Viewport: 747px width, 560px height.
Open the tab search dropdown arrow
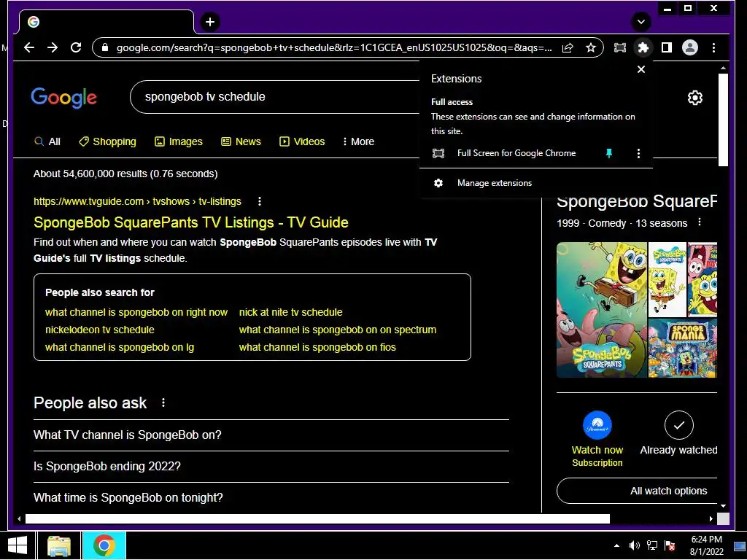pos(640,22)
